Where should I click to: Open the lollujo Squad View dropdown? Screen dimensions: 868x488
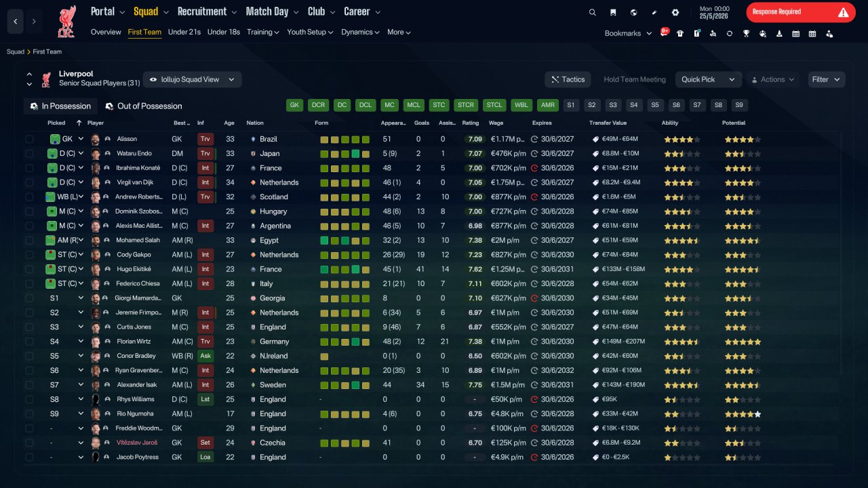(x=192, y=79)
